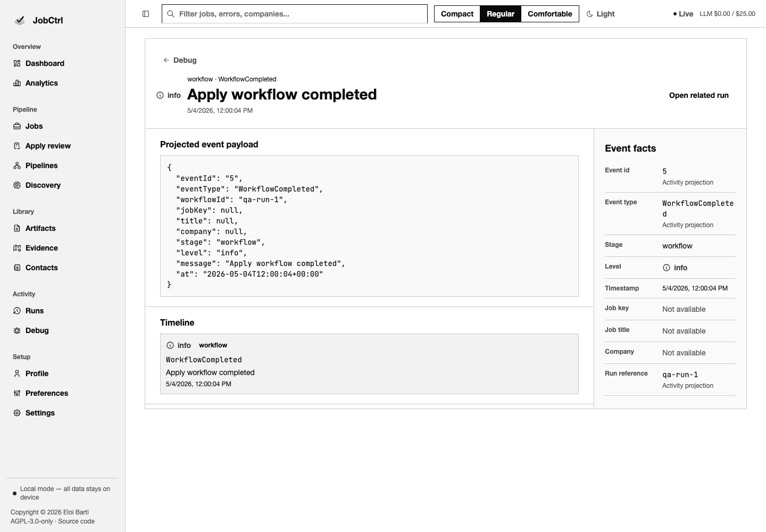Go back to Debug list
Screen dimensions: 766x532
click(180, 60)
